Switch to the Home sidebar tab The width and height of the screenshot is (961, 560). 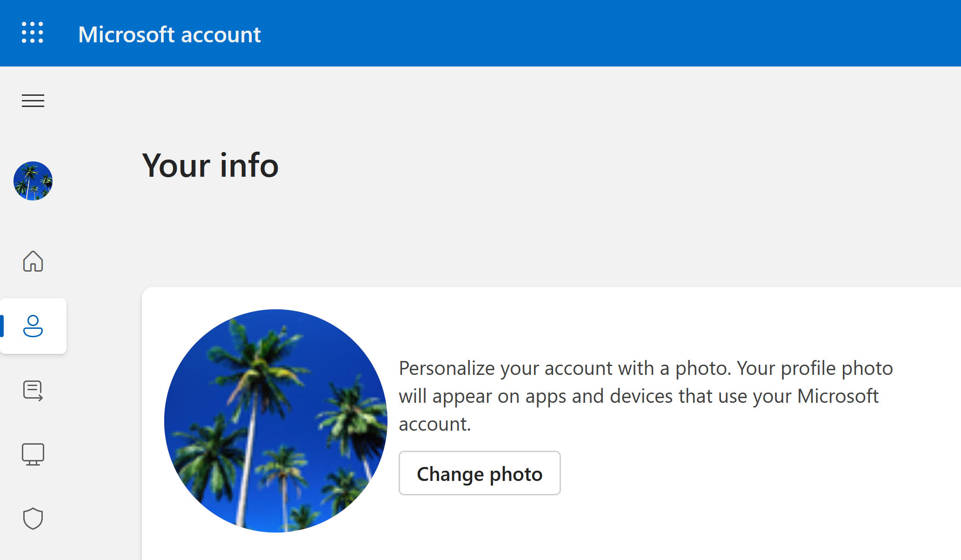tap(33, 261)
